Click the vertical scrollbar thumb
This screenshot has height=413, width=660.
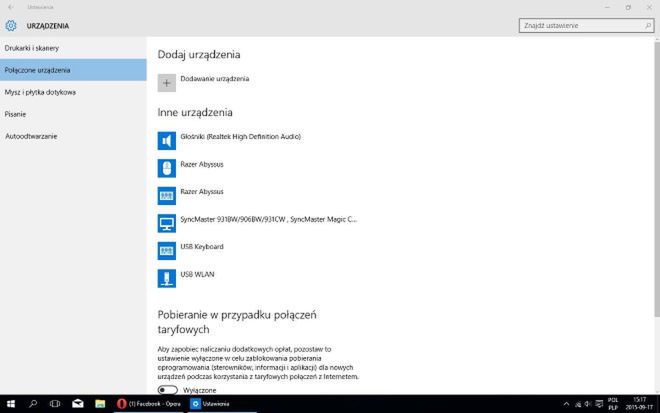(657, 179)
